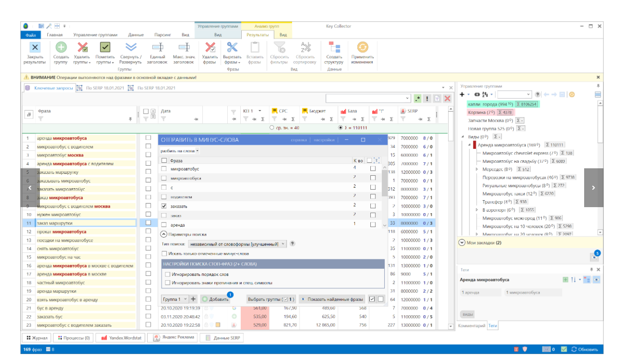Open настройки link in dialog header
This screenshot has height=364, width=631.
pos(324,140)
